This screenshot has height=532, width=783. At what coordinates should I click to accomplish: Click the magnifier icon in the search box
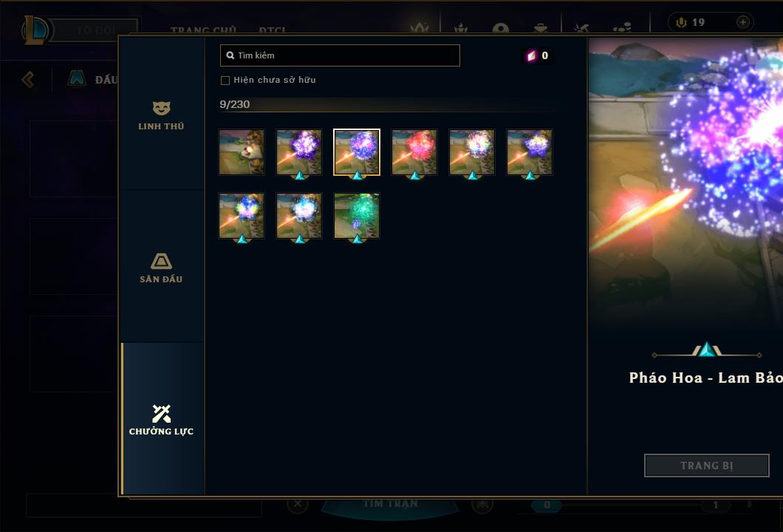point(230,55)
